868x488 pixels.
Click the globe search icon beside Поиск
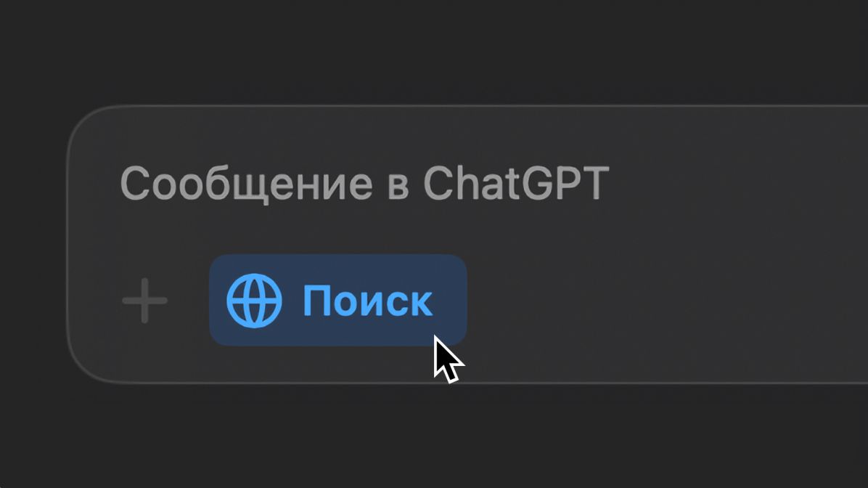point(254,301)
